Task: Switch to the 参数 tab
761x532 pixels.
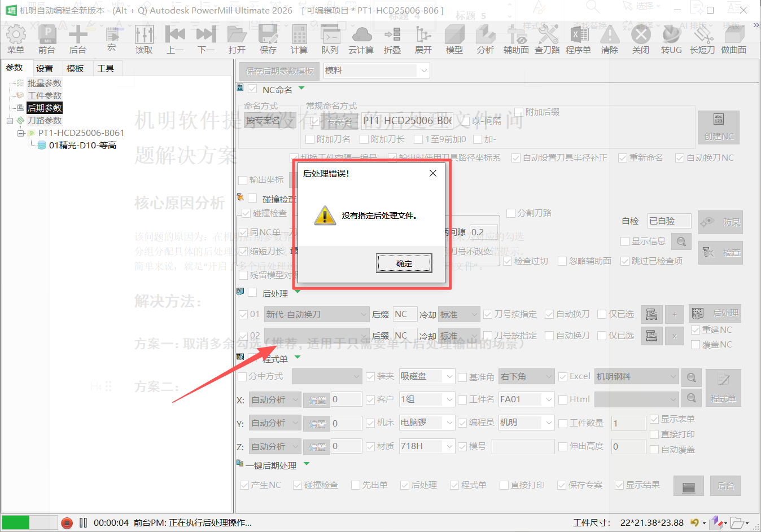Action: 15,68
